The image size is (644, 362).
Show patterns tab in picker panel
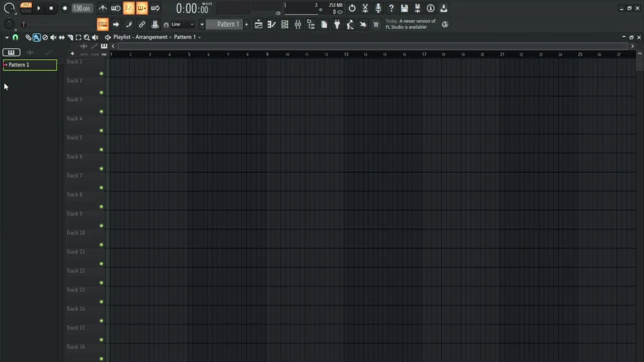click(x=11, y=52)
